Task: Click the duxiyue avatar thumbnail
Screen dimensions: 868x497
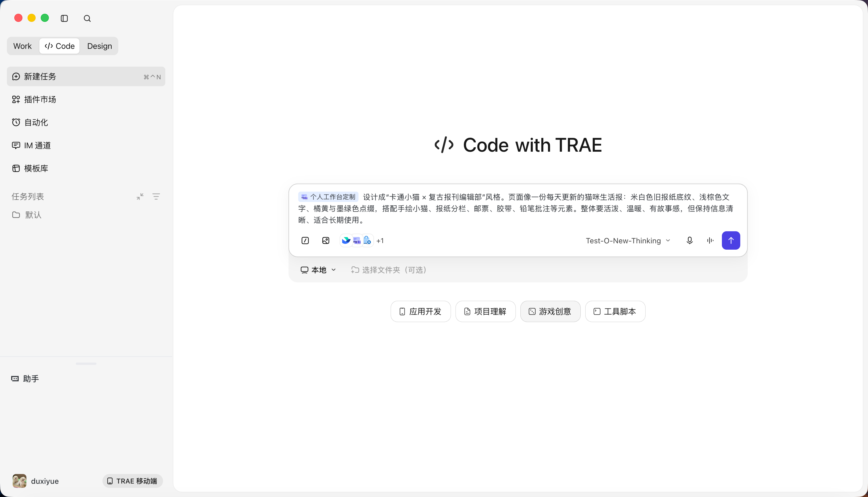Action: [x=20, y=481]
